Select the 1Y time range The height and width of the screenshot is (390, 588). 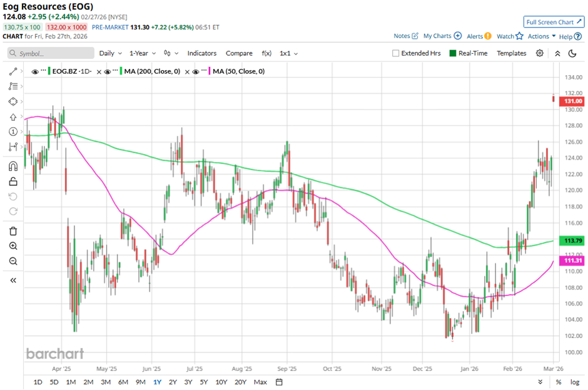157,382
